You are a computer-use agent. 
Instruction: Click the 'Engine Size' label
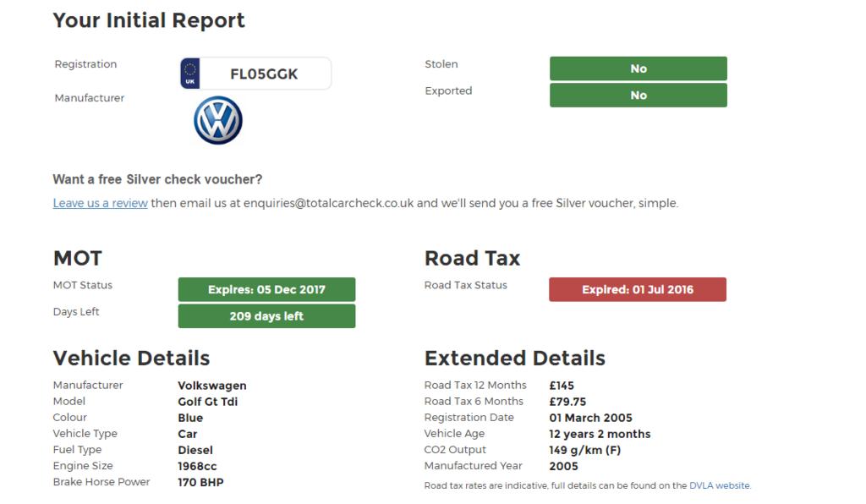pyautogui.click(x=83, y=466)
